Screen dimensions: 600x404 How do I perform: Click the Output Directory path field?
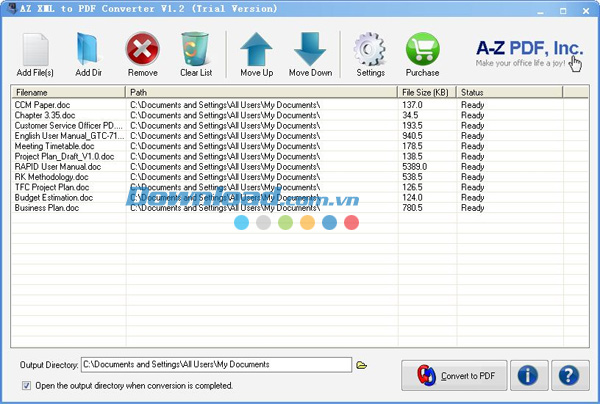[216, 365]
